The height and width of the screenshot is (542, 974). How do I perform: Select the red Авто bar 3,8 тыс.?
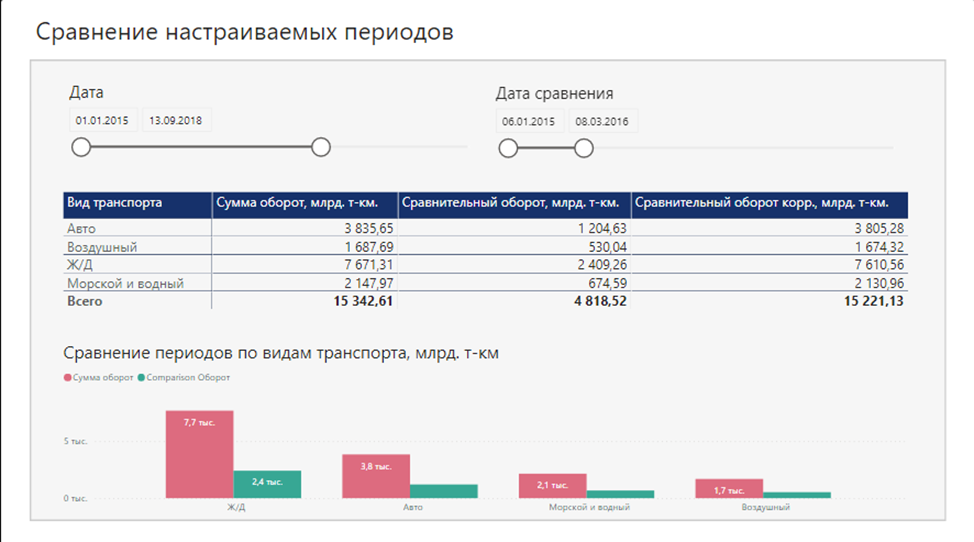pos(376,476)
